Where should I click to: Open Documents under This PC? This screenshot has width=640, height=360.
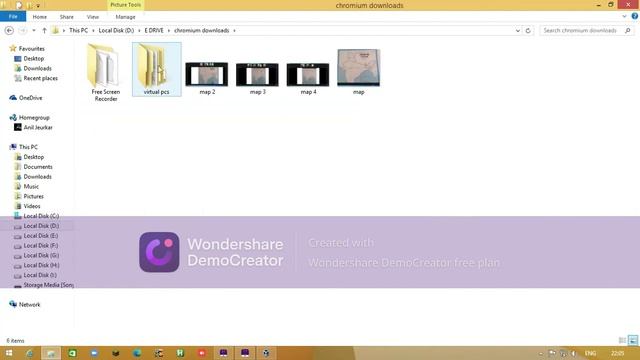coord(33,167)
